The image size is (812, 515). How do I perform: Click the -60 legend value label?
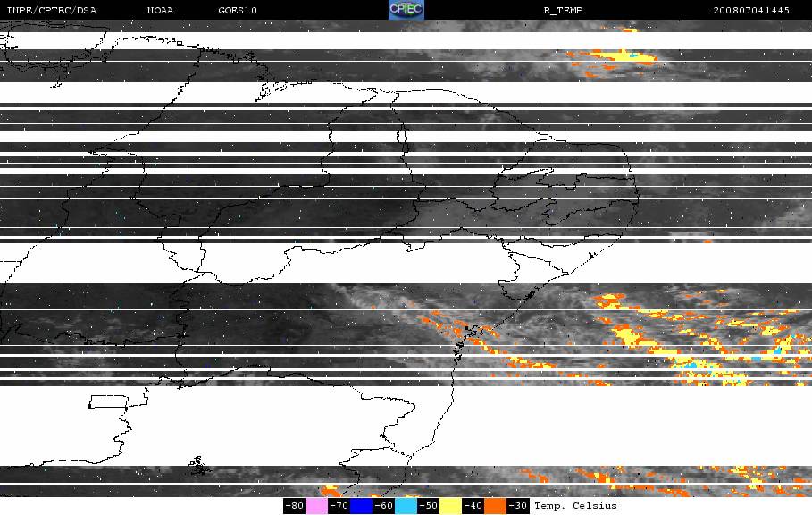click(x=384, y=506)
